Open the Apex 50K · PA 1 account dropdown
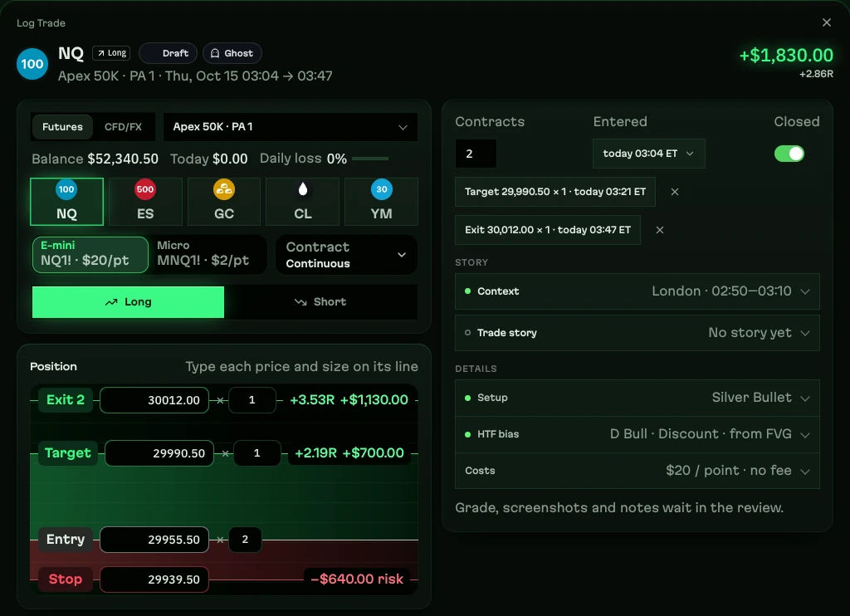This screenshot has width=850, height=616. [x=290, y=127]
